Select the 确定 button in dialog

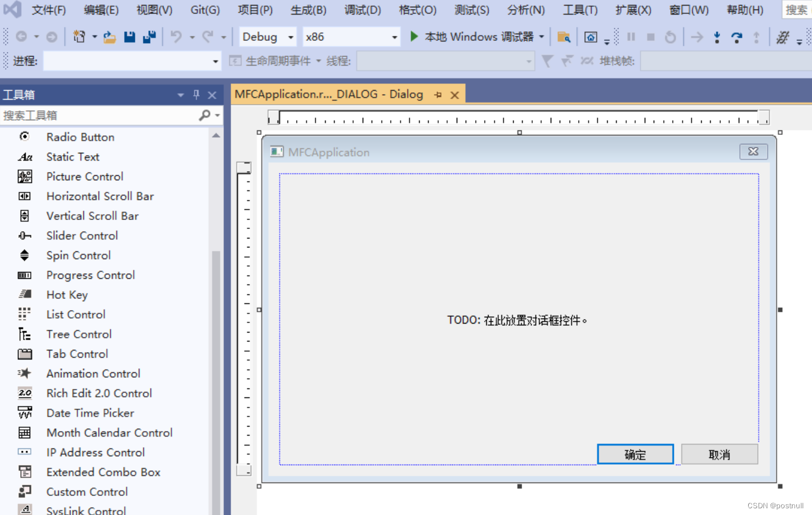pyautogui.click(x=635, y=455)
